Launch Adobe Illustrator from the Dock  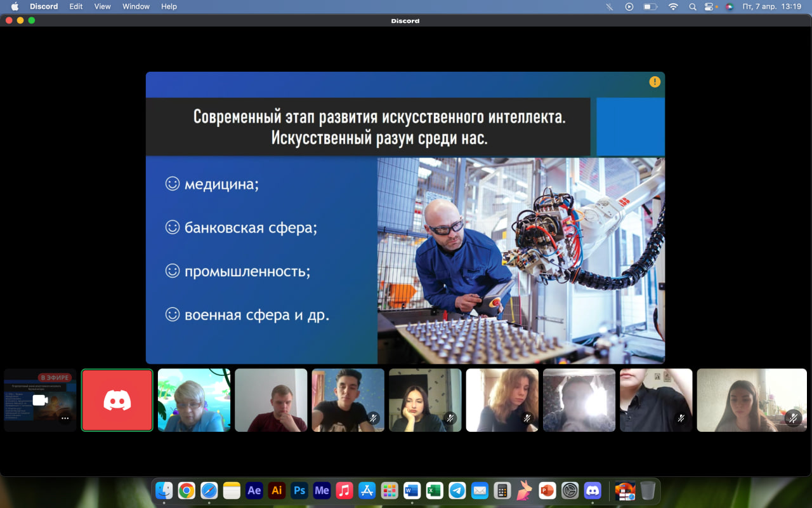tap(277, 490)
